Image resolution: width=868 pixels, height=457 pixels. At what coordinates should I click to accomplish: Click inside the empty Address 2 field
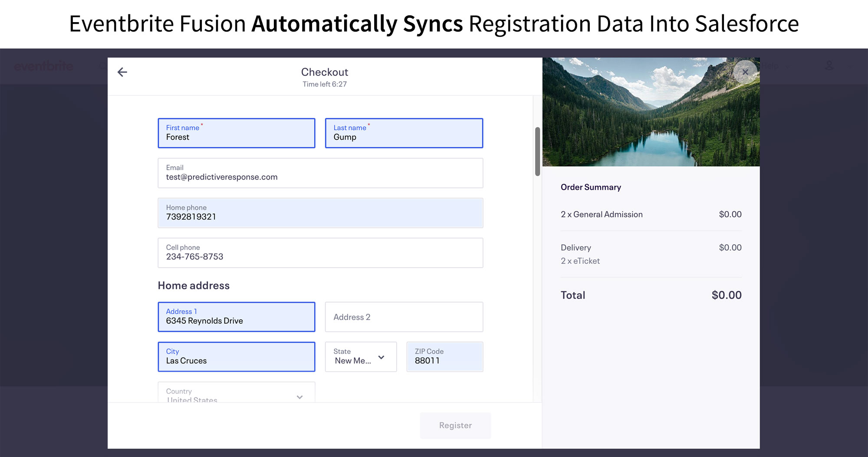point(404,317)
